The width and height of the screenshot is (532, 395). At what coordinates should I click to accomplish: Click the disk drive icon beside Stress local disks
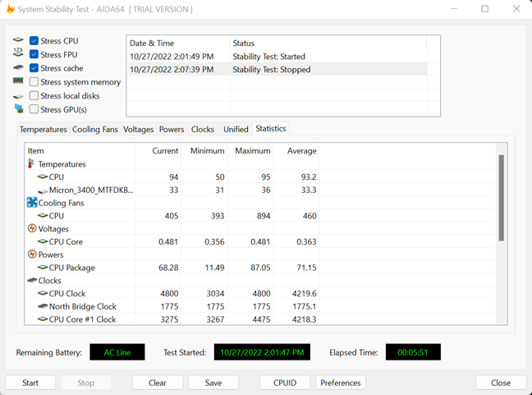point(18,97)
